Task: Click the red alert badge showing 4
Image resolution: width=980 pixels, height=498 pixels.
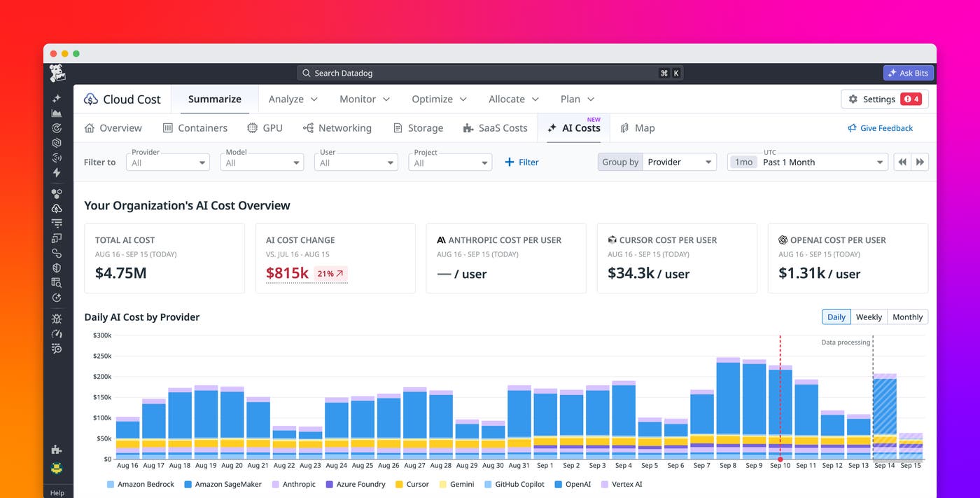Action: pyautogui.click(x=911, y=99)
